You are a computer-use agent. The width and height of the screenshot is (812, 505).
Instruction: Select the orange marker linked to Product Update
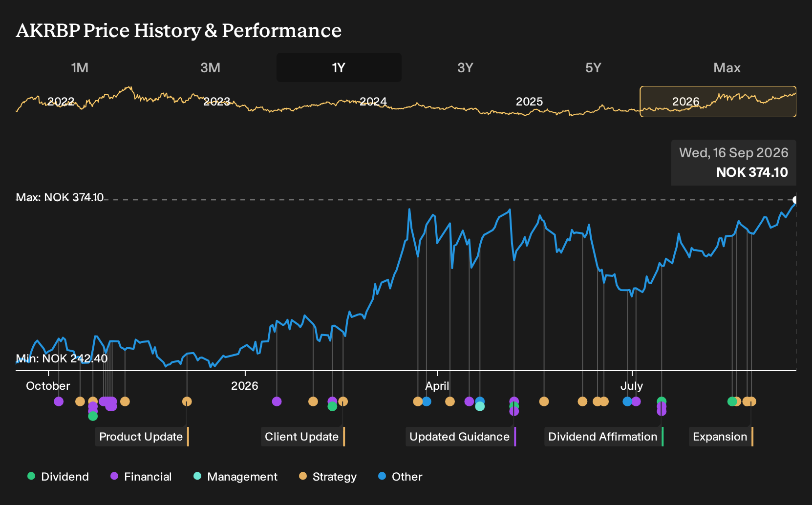pos(187,401)
